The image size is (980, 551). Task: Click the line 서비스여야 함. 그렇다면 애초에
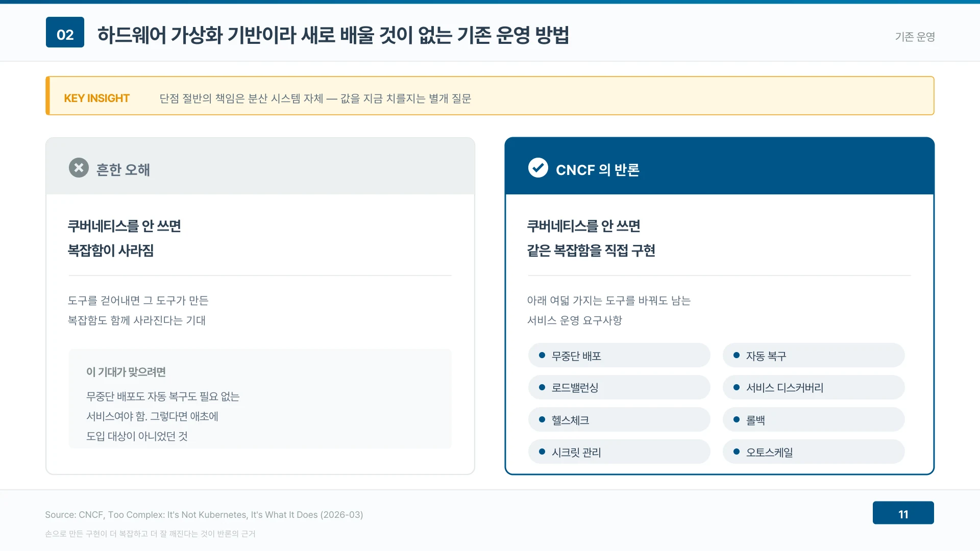pos(152,416)
